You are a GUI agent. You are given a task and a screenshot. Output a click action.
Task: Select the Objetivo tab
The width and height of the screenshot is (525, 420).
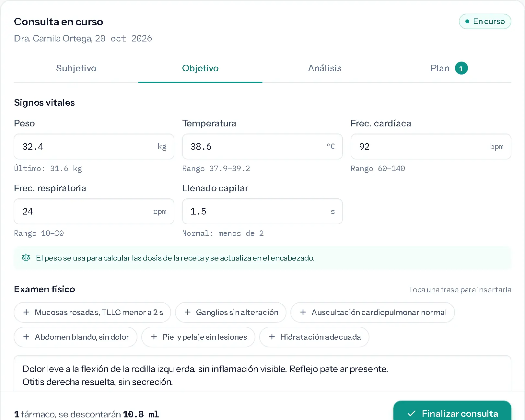pos(200,68)
